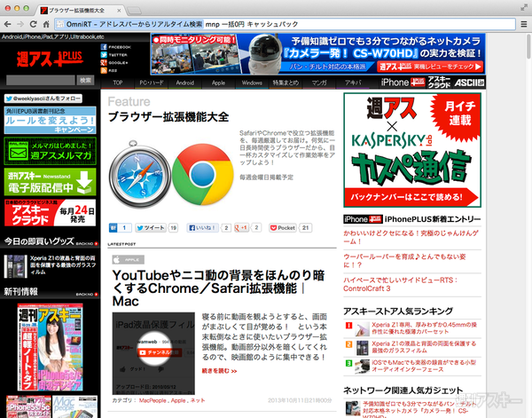
Task: Open the 特集まとめ navigation item
Action: (286, 83)
